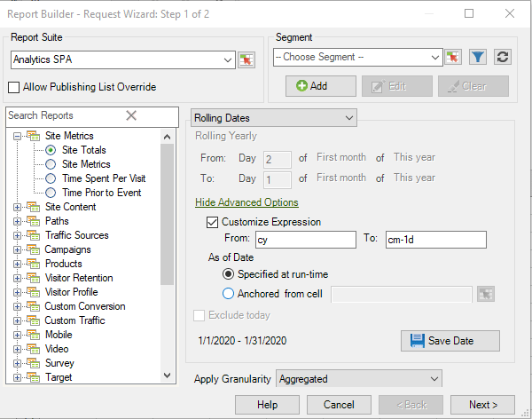Click the Visitor Retention folder icon
Screen dimensions: 532x419
[x=34, y=279]
